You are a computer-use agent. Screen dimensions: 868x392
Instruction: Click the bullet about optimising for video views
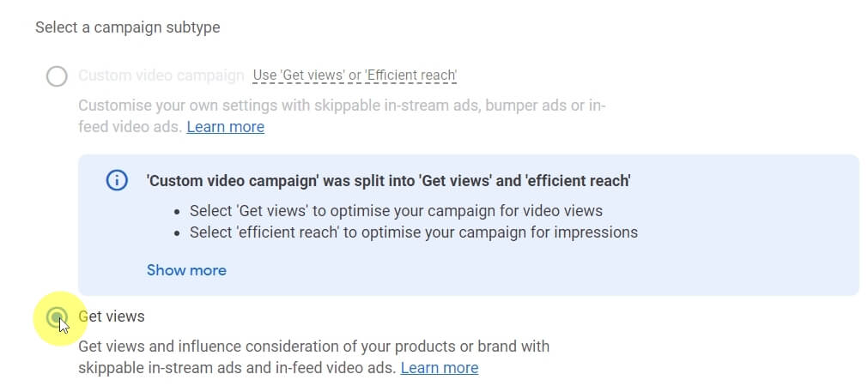click(396, 211)
